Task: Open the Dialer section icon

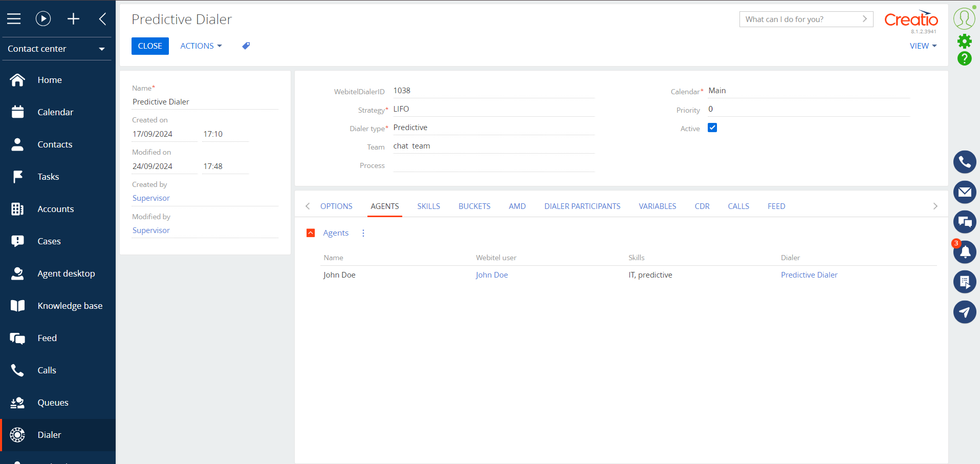Action: (x=17, y=435)
